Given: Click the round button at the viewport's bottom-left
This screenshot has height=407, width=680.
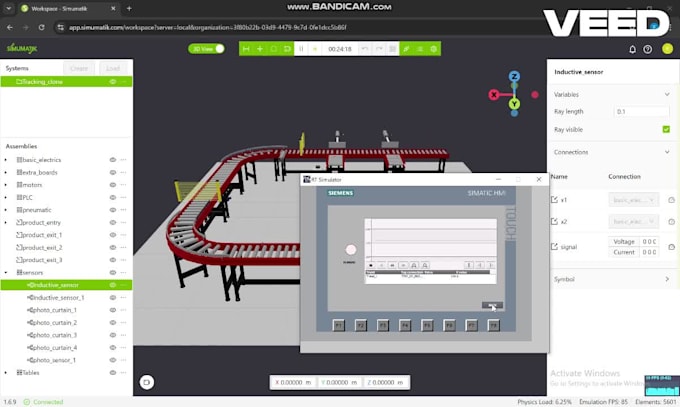Looking at the screenshot, I should click(147, 382).
